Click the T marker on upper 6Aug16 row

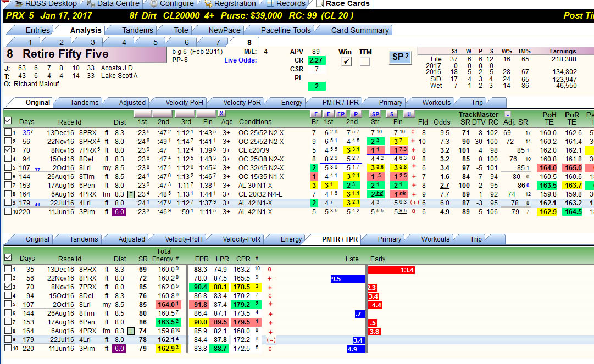[x=131, y=194]
